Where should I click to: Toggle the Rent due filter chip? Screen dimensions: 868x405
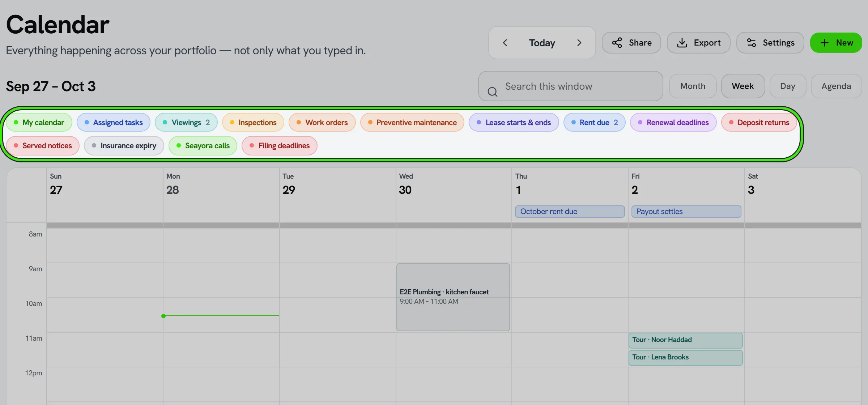pos(595,122)
